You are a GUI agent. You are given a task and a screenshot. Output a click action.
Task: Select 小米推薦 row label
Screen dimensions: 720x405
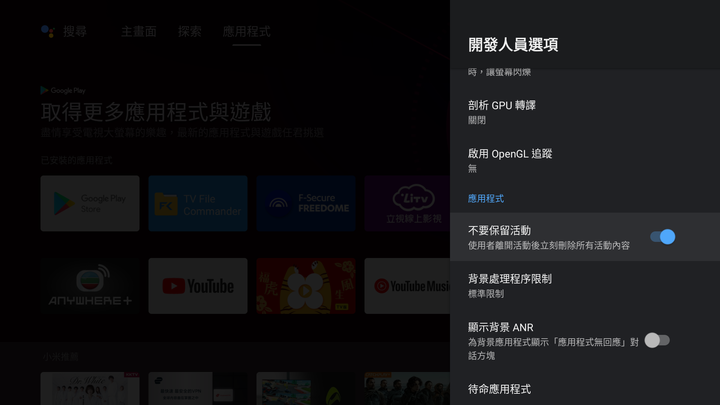[60, 357]
